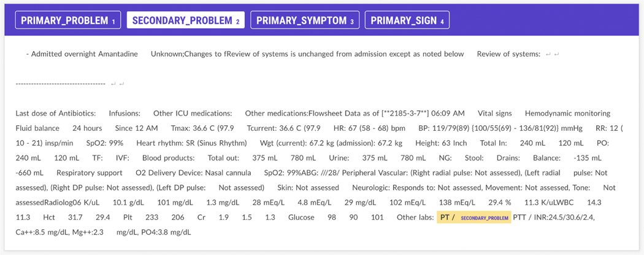
Task: Click the word "Glucose" in lab values
Action: 301,218
